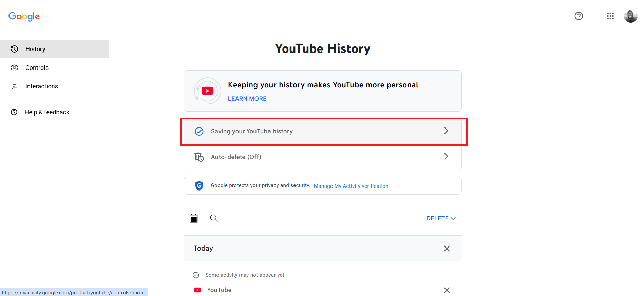Screen dimensions: 644x296
Task: Select History in the left sidebar
Action: tap(35, 49)
